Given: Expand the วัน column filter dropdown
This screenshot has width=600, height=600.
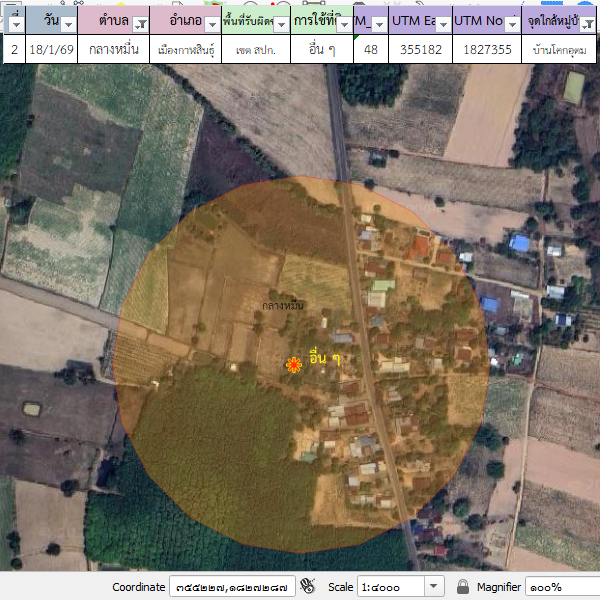Looking at the screenshot, I should pos(68,22).
